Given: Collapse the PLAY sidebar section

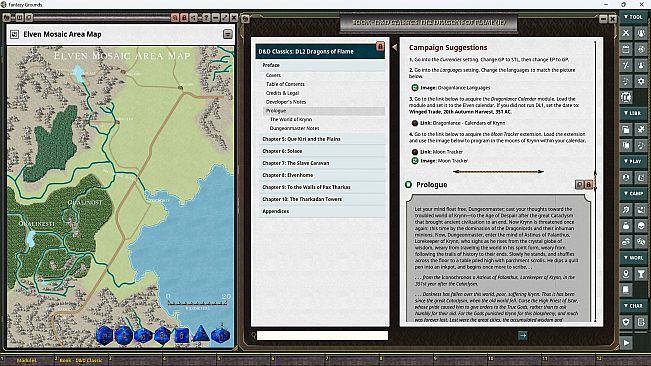Looking at the screenshot, I should point(633,161).
